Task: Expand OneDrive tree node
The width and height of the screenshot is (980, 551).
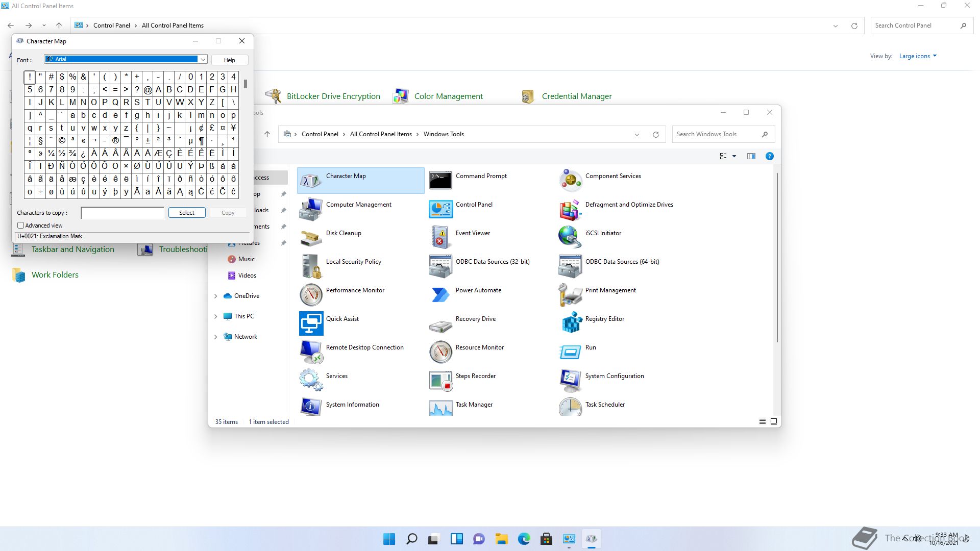Action: click(216, 296)
